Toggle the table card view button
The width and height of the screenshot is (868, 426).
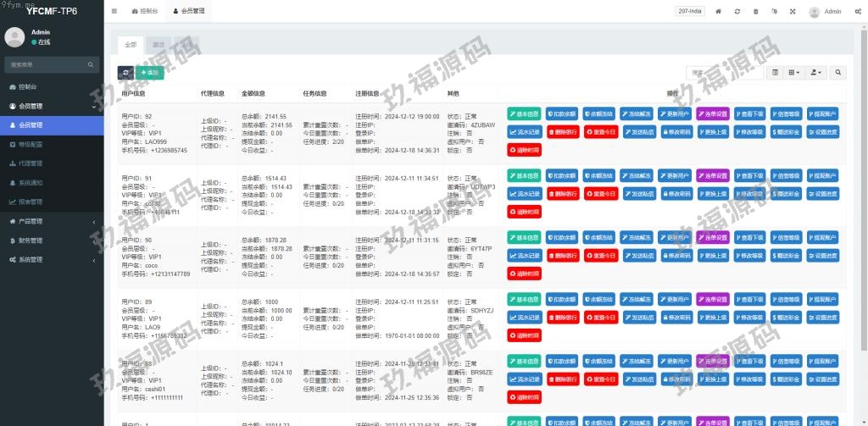775,73
